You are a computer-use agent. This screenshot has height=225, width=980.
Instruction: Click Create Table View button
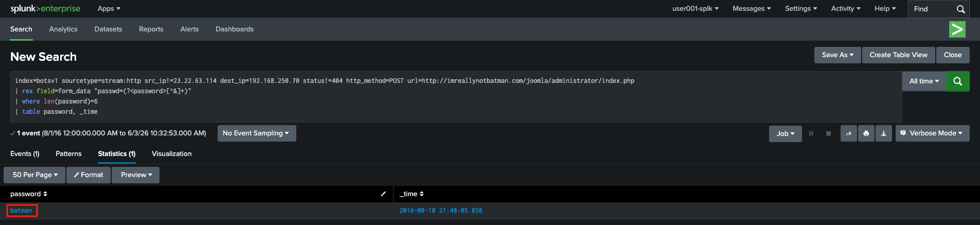(898, 55)
